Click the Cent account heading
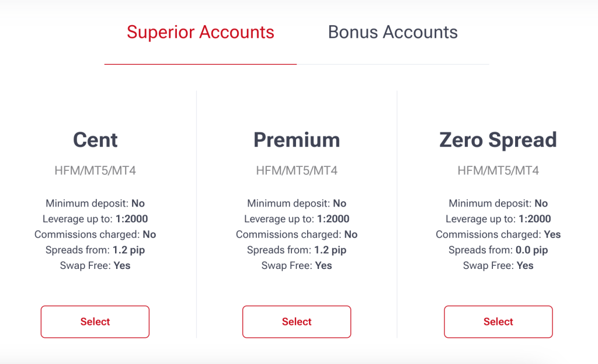Screen dimensions: 598x364 point(95,140)
